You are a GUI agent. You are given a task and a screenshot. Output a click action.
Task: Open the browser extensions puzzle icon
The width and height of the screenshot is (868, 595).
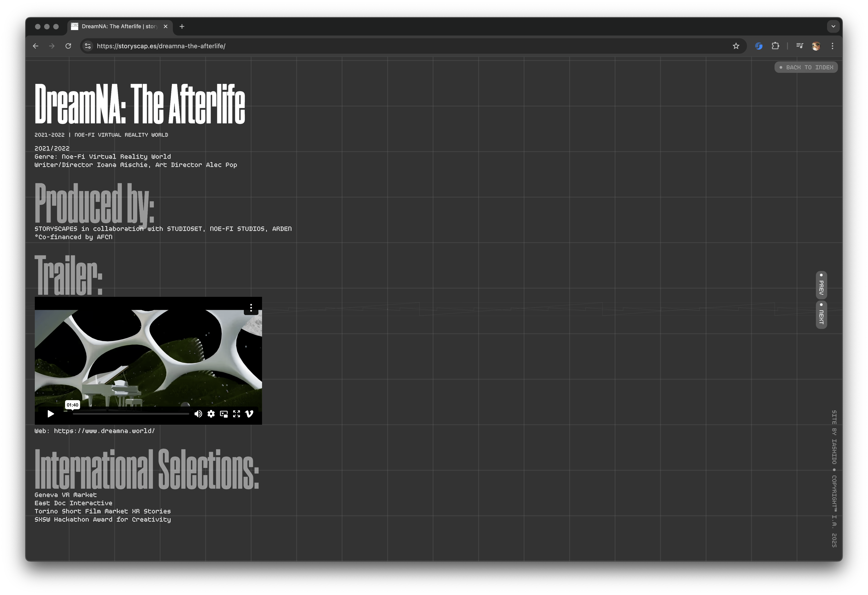click(x=775, y=46)
